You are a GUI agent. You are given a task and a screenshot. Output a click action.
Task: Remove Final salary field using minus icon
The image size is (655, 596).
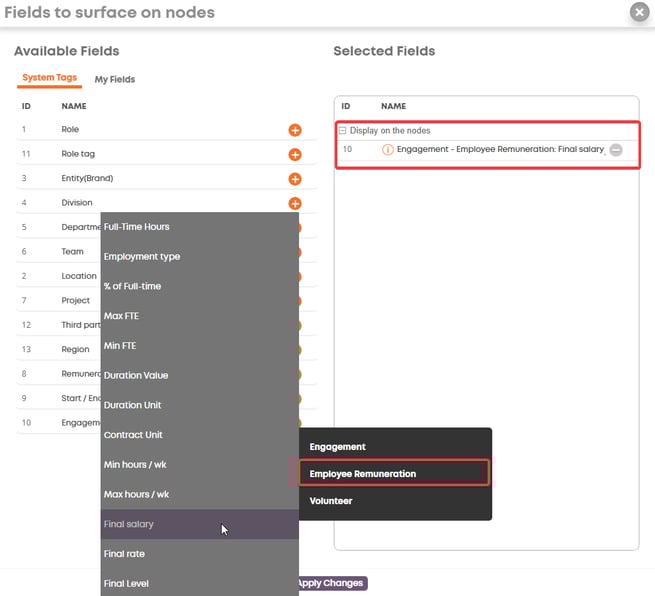coord(616,150)
